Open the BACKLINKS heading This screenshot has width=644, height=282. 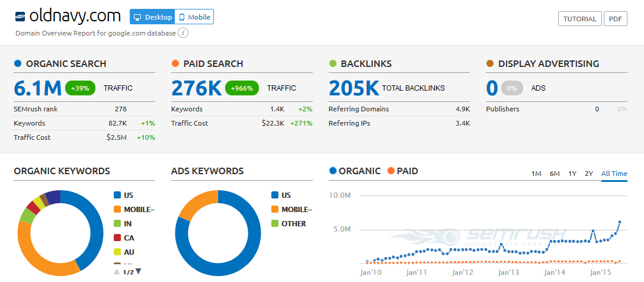(366, 63)
